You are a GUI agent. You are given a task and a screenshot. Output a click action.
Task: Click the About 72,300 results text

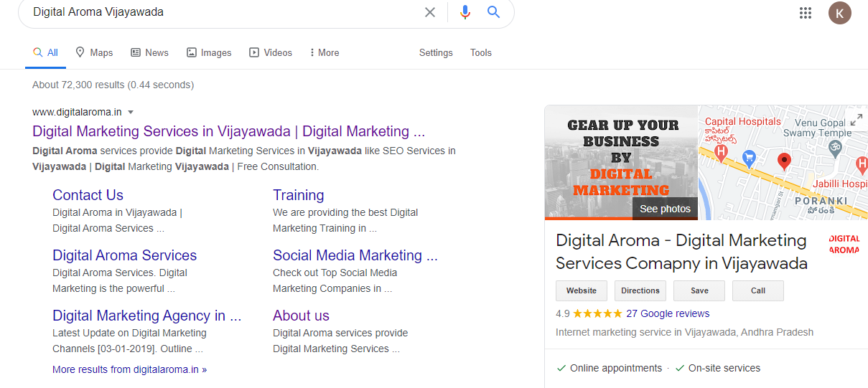click(113, 85)
